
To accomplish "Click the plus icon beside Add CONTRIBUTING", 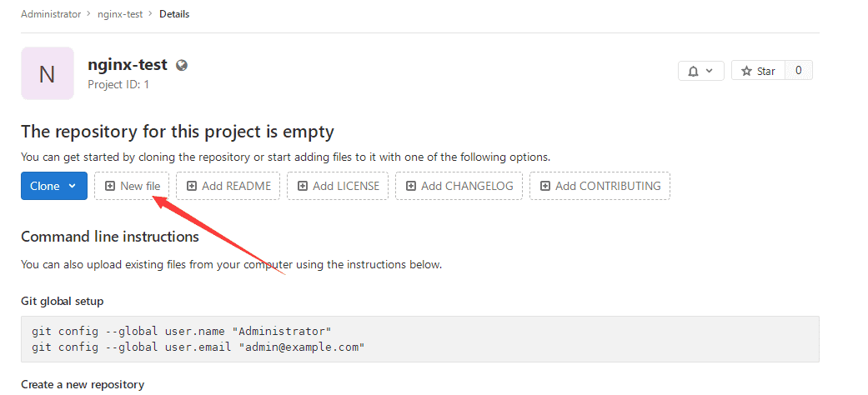I will pos(545,186).
